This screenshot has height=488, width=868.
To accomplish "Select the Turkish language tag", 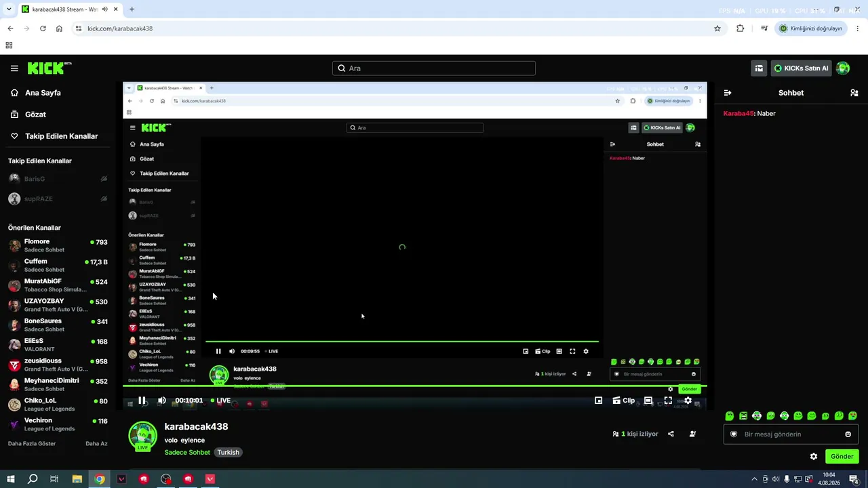I will [x=228, y=453].
